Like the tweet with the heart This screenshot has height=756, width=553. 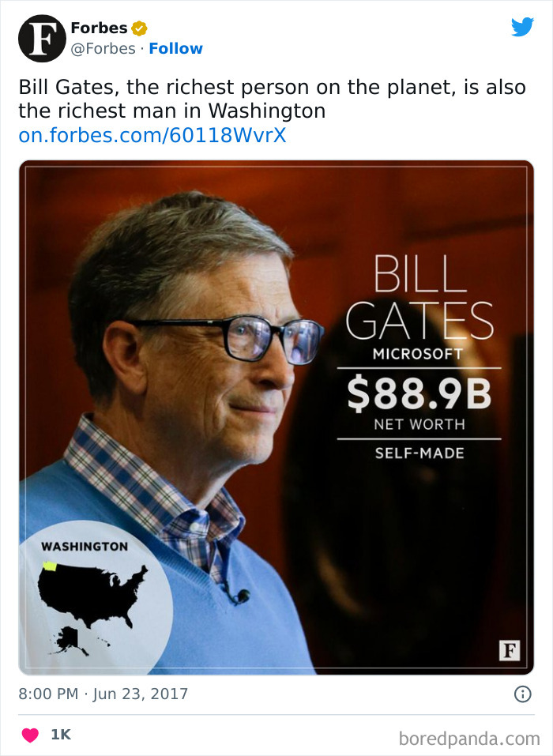pos(30,735)
